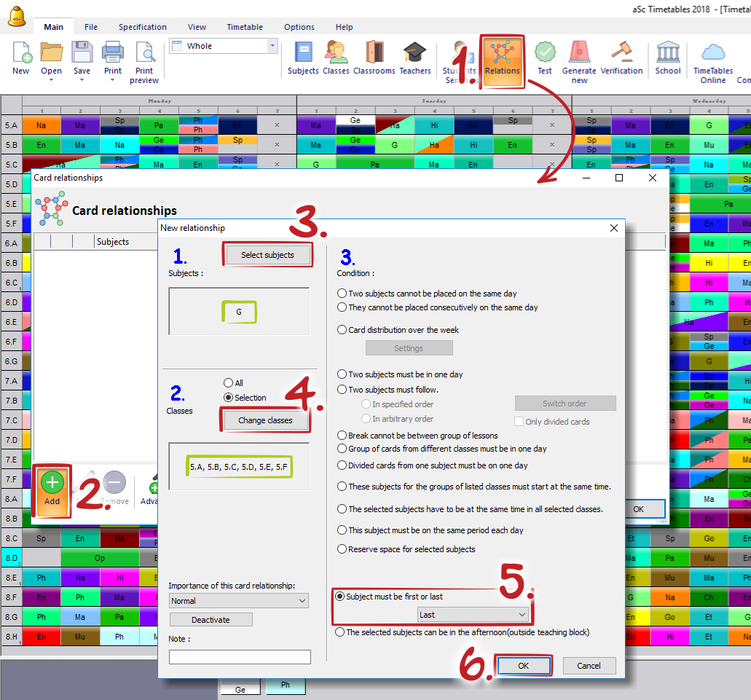751x700 pixels.
Task: Enable 'Two subjects must be in one day'
Action: [342, 374]
